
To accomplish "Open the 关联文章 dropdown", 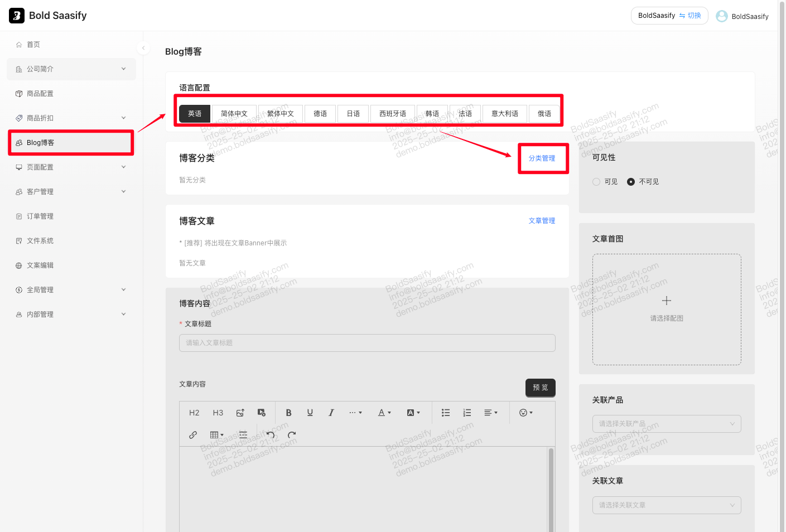I will pos(667,505).
